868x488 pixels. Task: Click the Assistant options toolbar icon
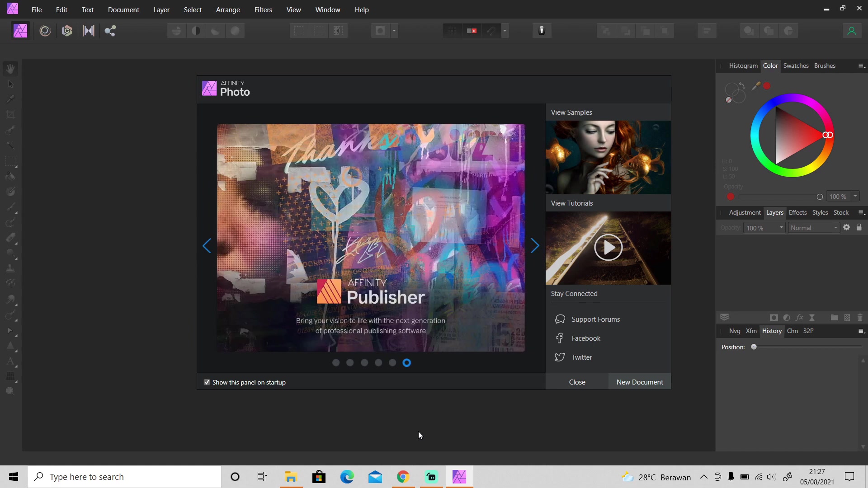[542, 31]
